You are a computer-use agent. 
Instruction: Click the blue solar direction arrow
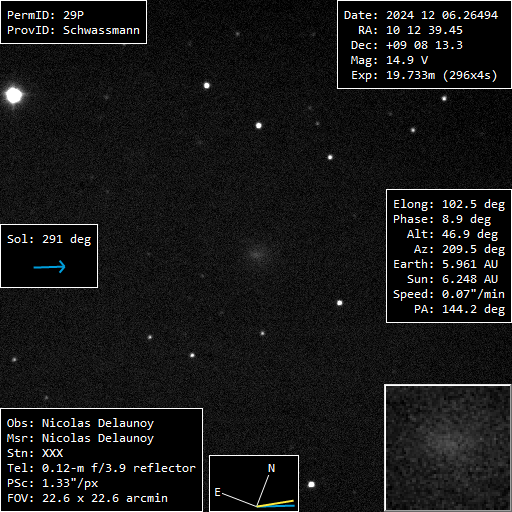[x=50, y=267]
